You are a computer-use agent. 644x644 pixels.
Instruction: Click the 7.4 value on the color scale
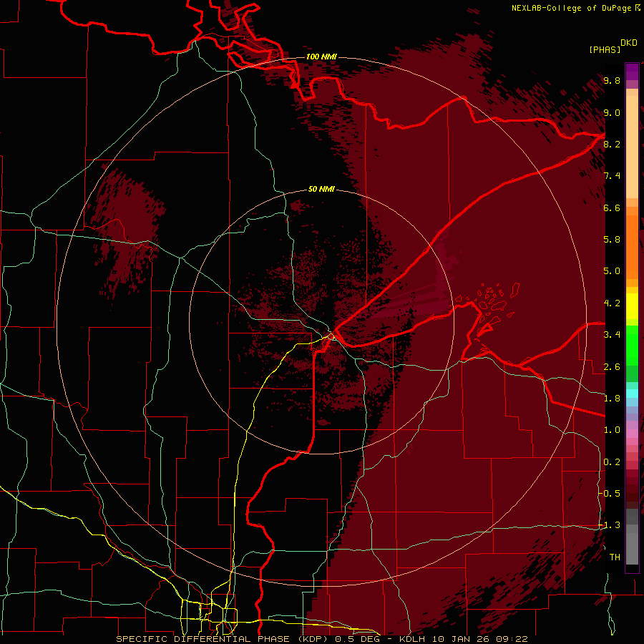coord(612,176)
